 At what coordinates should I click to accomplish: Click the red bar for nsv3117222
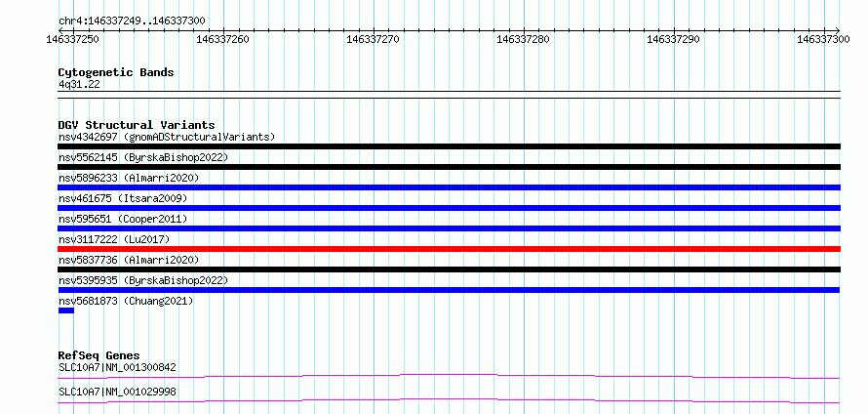[x=449, y=249]
